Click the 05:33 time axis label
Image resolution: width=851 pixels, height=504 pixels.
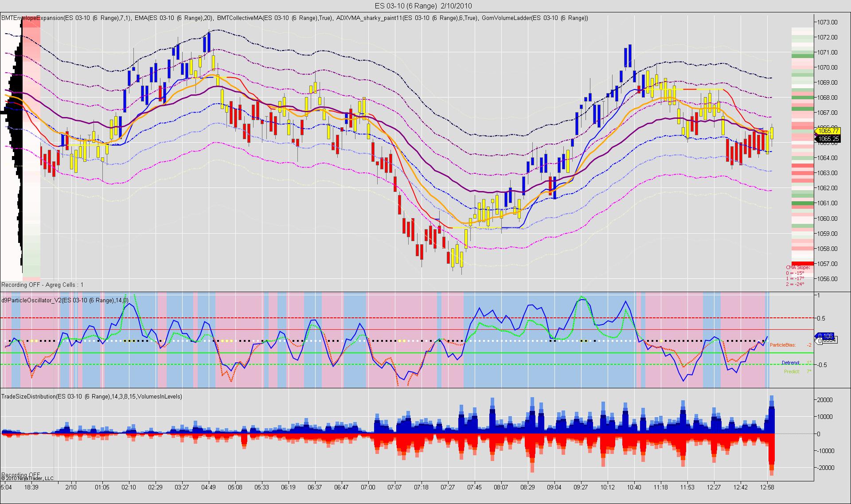262,487
